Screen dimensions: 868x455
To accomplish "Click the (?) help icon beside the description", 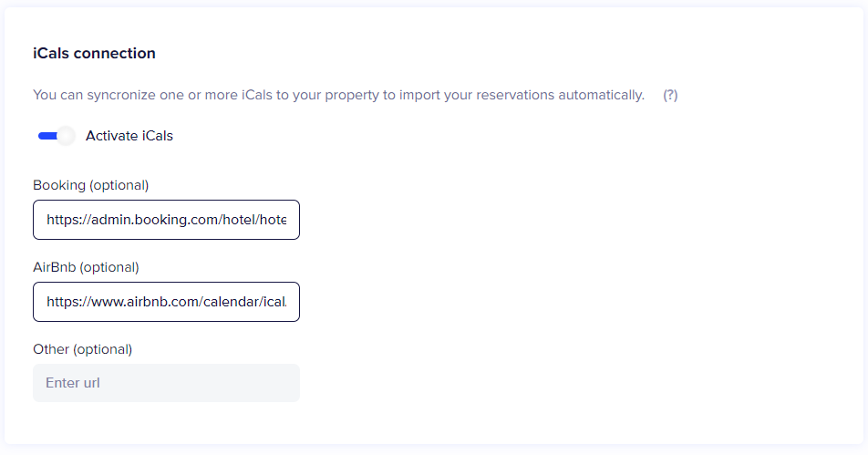I will [670, 95].
